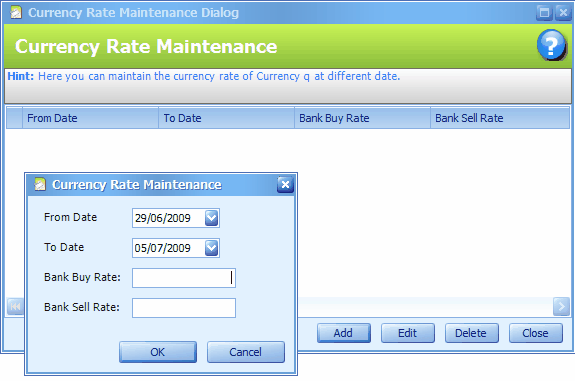The image size is (575, 381).
Task: Jump to first record navigation arrow
Action: click(x=15, y=306)
